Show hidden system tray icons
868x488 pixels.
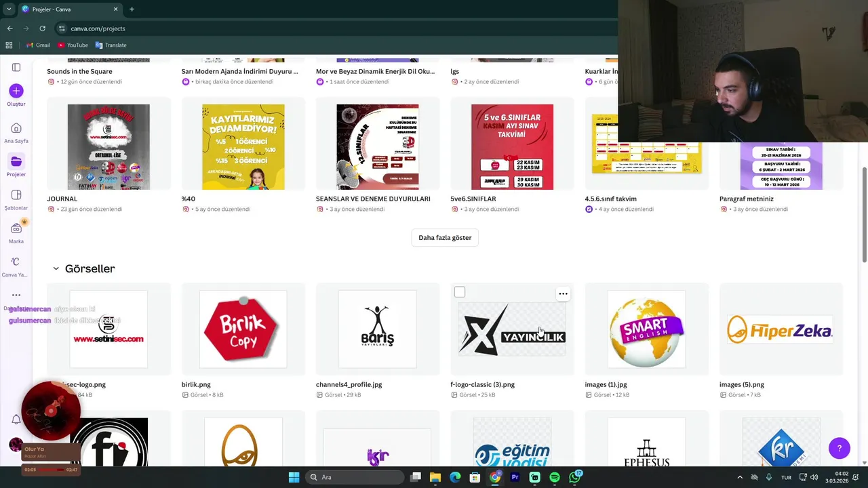pyautogui.click(x=740, y=477)
